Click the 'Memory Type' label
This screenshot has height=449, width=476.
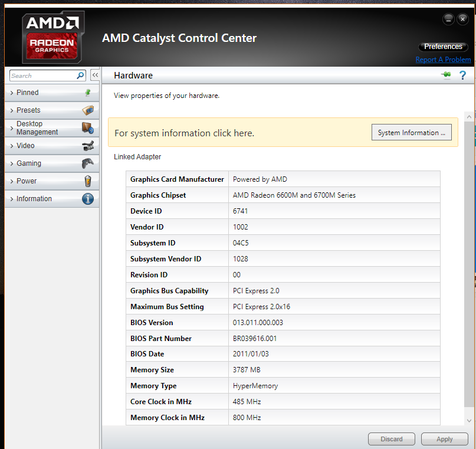pos(153,386)
